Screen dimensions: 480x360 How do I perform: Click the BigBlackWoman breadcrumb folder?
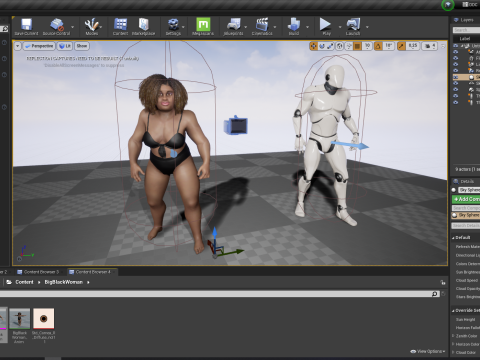63,282
